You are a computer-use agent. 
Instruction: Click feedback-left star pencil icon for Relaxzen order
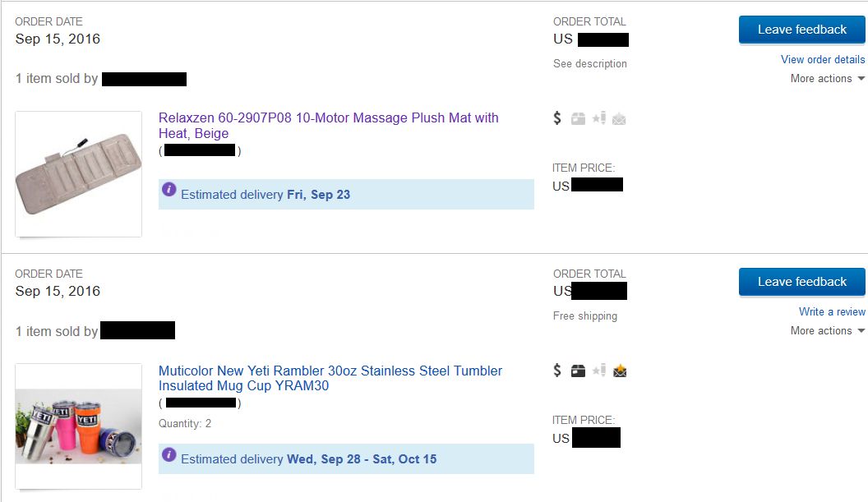pyautogui.click(x=599, y=118)
